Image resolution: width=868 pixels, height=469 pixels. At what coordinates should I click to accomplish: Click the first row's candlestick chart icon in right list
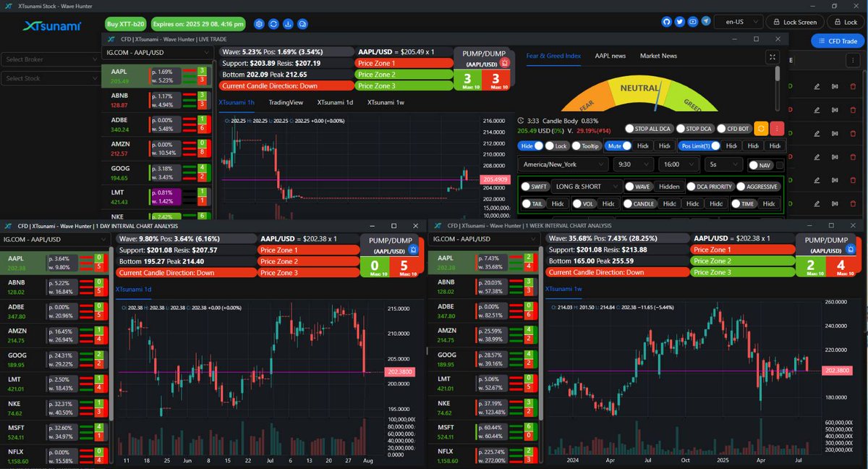[835, 88]
